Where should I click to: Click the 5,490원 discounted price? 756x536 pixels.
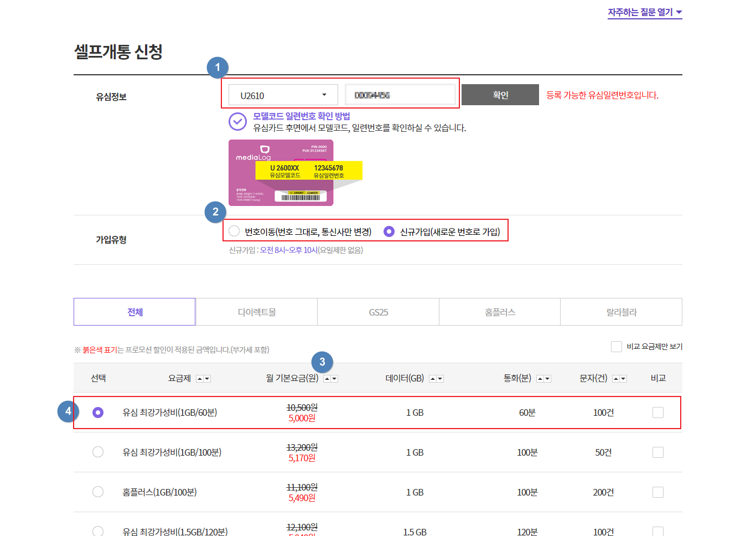pos(302,498)
